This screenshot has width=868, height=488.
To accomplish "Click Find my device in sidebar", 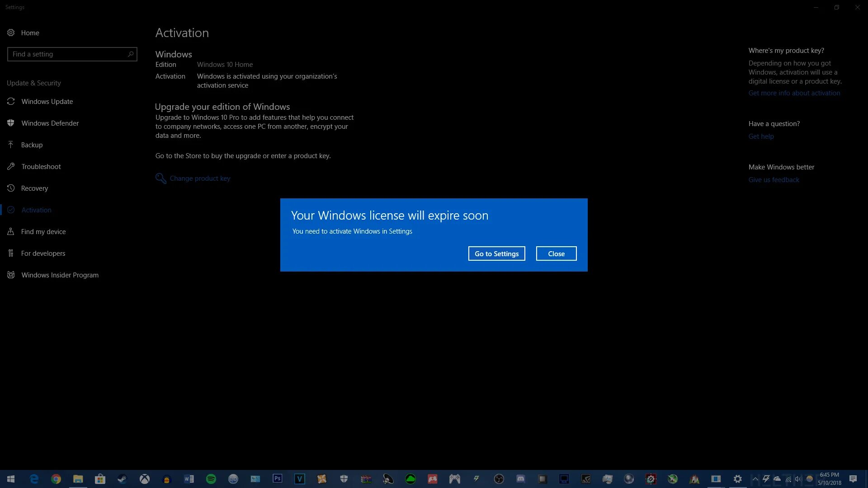I will [x=43, y=231].
